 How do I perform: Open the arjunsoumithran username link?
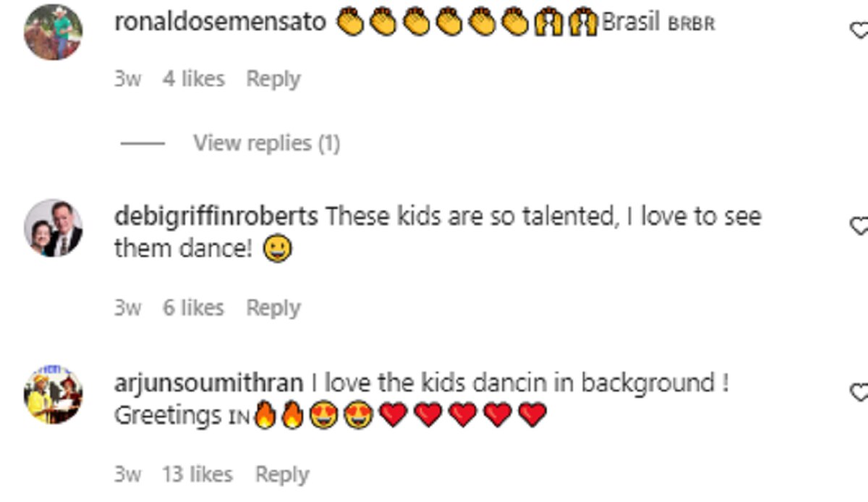coord(208,383)
